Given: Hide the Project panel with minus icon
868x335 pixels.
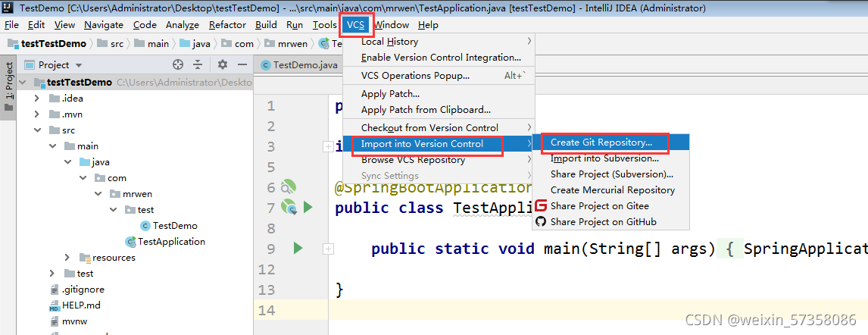Looking at the screenshot, I should tap(242, 64).
